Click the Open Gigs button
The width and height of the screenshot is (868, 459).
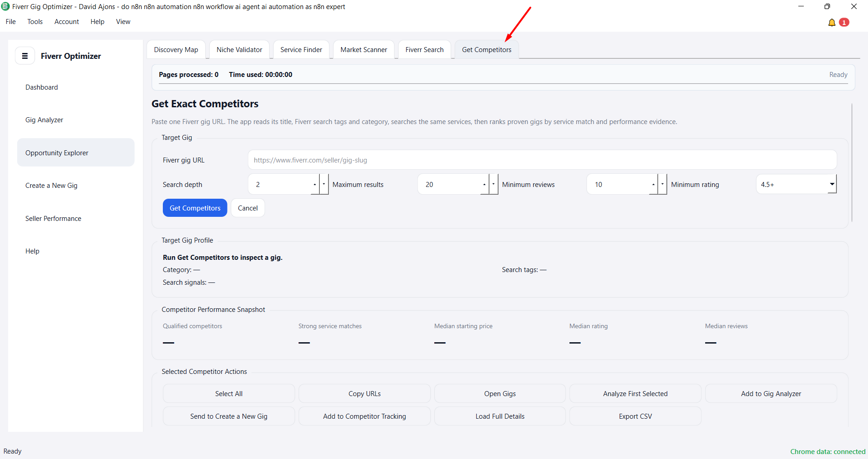(500, 393)
